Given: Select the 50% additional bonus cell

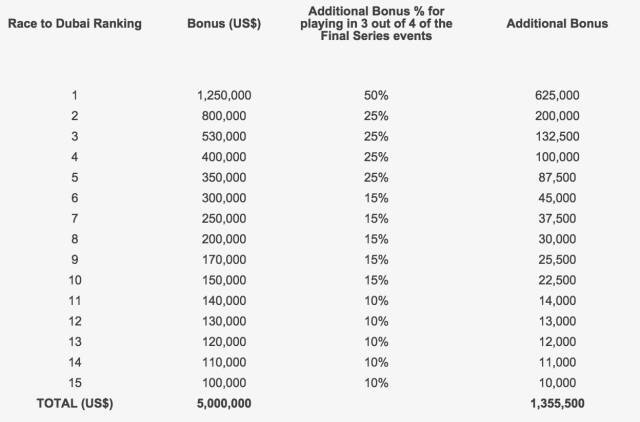Looking at the screenshot, I should click(x=376, y=96).
